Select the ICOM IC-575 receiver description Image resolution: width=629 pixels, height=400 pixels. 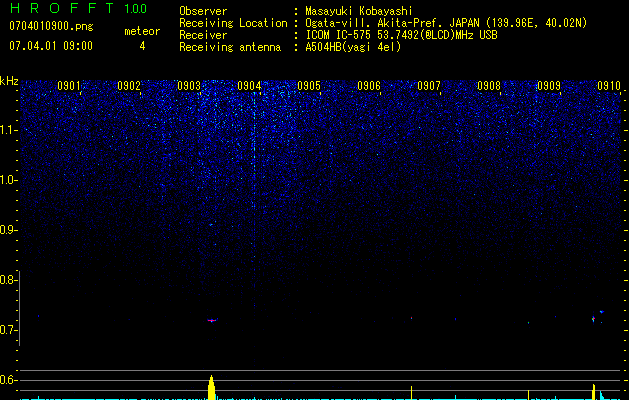tap(401, 35)
